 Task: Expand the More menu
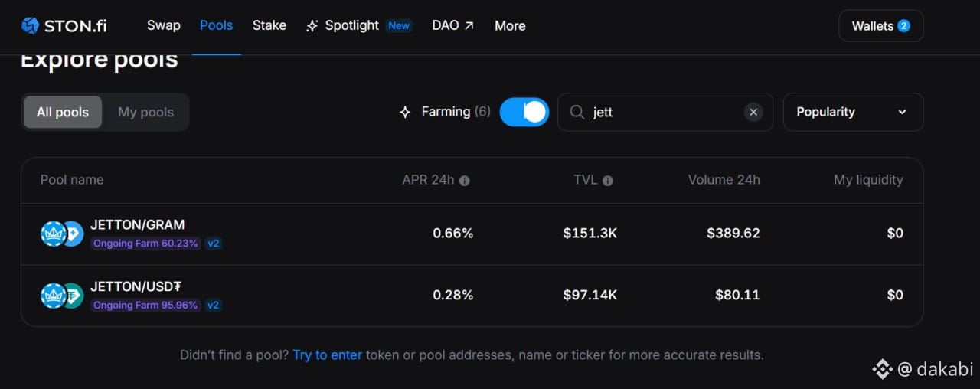pos(510,26)
